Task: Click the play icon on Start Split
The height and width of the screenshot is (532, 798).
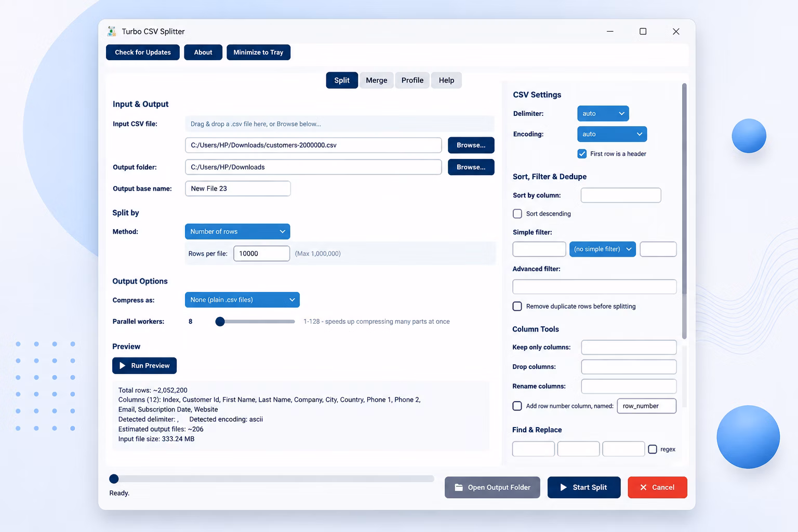Action: pos(564,487)
